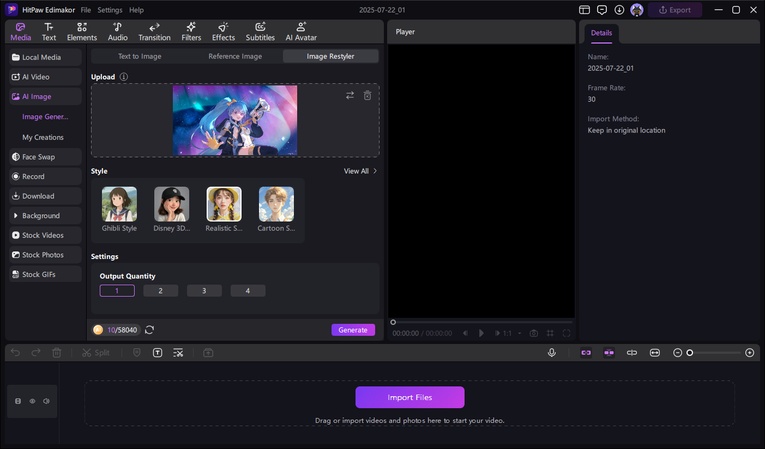The width and height of the screenshot is (765, 449).
Task: Open AI Video in sidebar
Action: click(x=45, y=77)
